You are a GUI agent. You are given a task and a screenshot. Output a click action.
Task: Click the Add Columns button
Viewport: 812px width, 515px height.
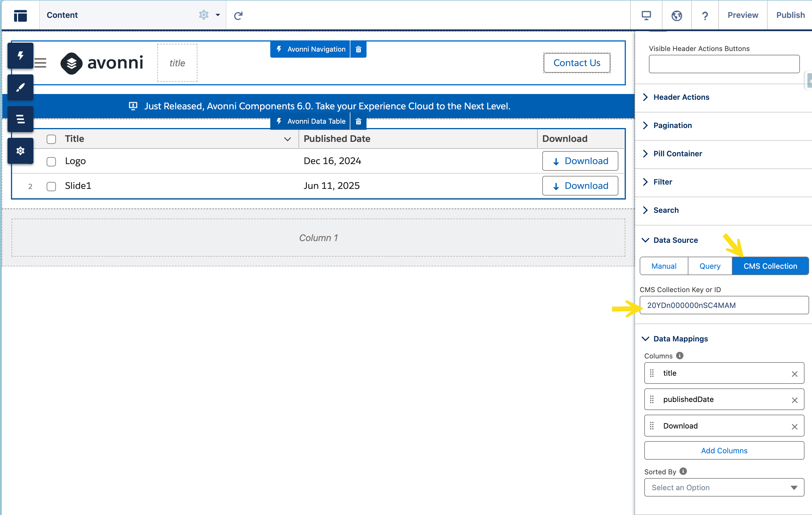pos(724,450)
